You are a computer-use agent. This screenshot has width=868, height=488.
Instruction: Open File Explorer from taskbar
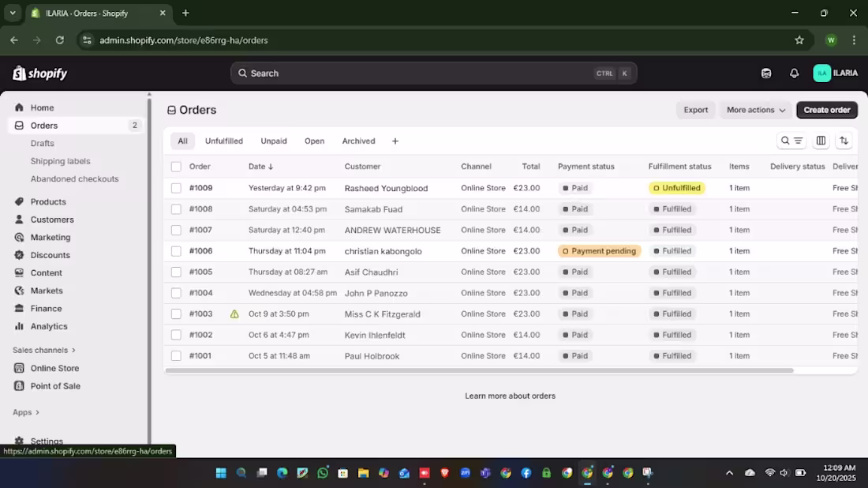coord(363,472)
